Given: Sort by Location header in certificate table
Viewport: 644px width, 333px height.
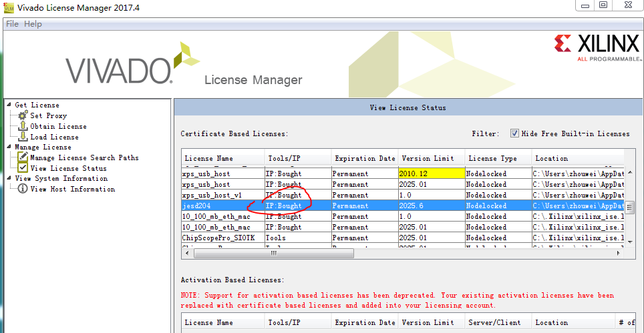Looking at the screenshot, I should 577,158.
